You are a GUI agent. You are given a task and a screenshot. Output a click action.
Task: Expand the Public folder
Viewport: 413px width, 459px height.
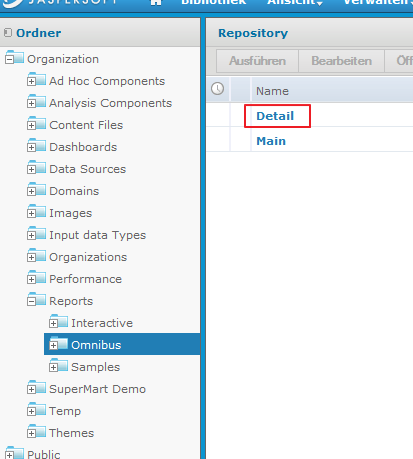[x=9, y=456]
